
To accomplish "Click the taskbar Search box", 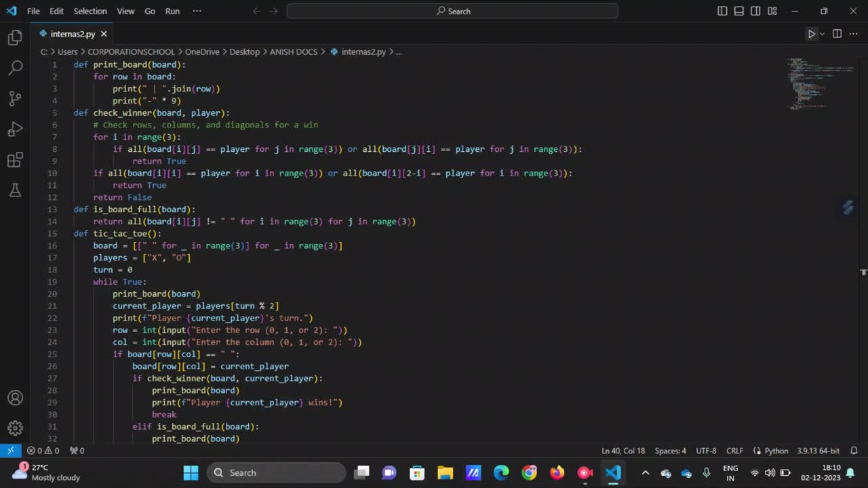I will tap(276, 472).
